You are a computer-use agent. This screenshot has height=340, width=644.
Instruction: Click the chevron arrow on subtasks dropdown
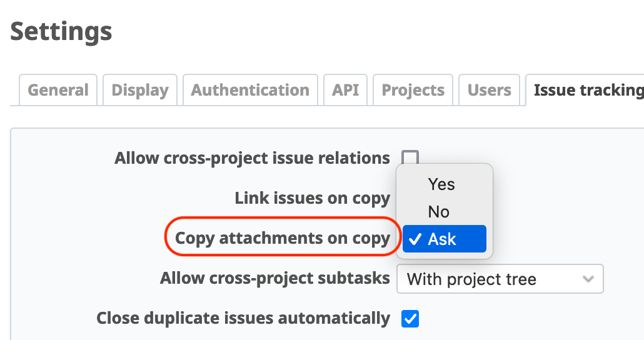tap(588, 279)
